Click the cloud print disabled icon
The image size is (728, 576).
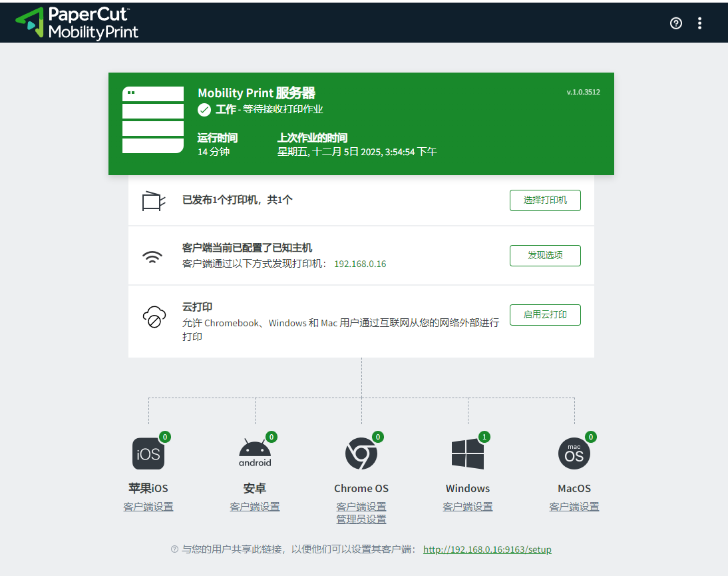tap(154, 316)
